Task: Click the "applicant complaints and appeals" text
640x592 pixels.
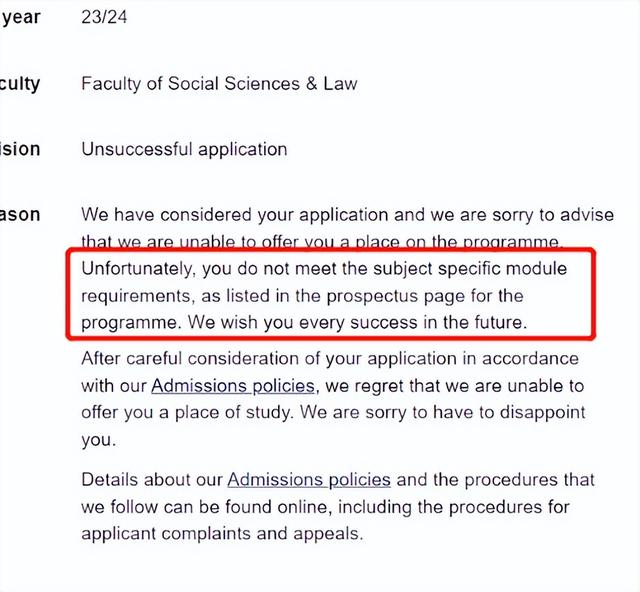Action: [222, 534]
